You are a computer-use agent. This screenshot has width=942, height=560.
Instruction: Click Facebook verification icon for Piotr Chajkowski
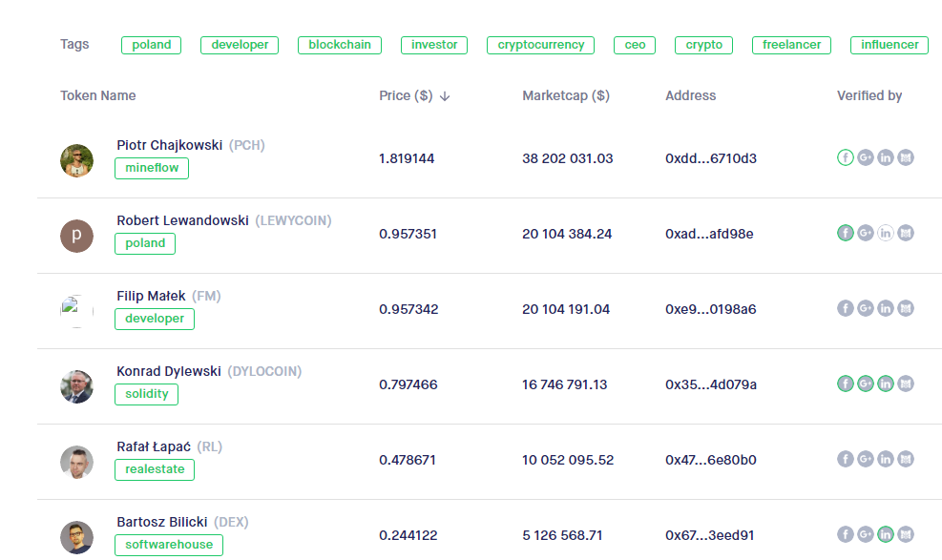click(845, 157)
